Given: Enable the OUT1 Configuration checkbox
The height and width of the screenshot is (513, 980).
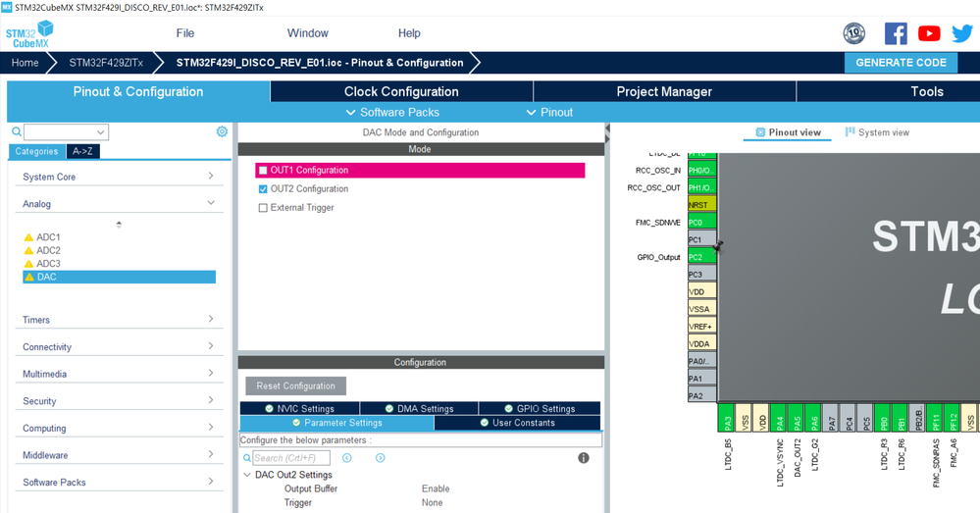Looking at the screenshot, I should pyautogui.click(x=263, y=170).
